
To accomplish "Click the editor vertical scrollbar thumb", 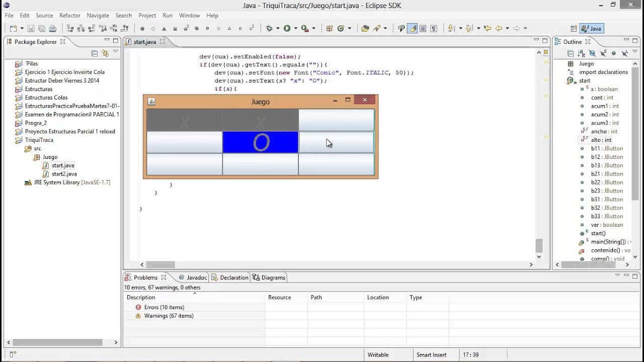I will pyautogui.click(x=539, y=245).
